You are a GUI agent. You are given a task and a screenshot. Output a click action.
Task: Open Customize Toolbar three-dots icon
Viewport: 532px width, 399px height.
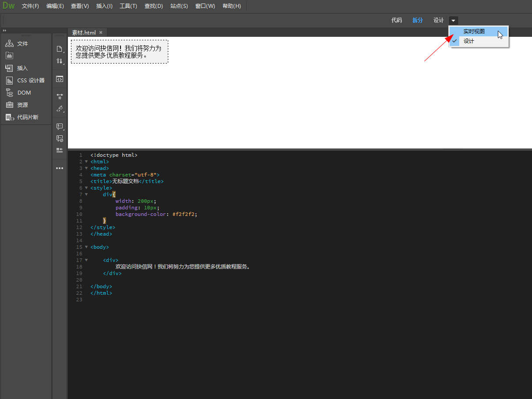[60, 168]
